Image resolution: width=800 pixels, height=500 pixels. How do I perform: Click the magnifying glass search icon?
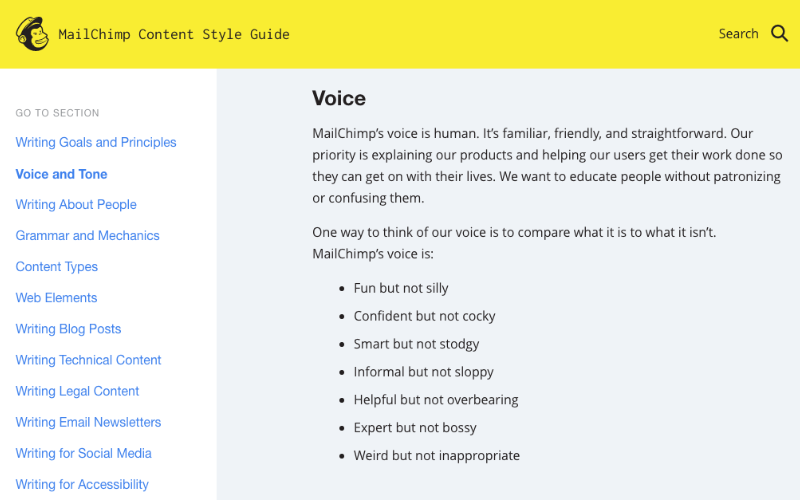(780, 34)
